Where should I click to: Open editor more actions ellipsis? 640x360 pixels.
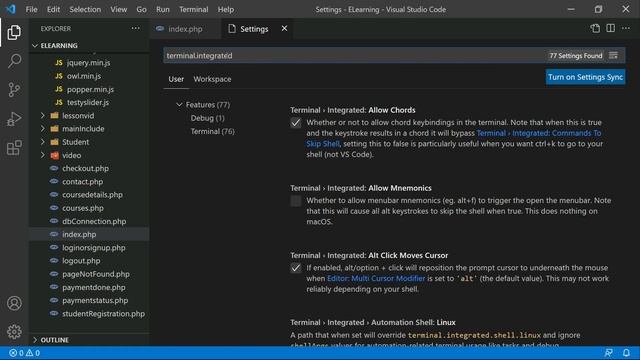click(x=626, y=28)
